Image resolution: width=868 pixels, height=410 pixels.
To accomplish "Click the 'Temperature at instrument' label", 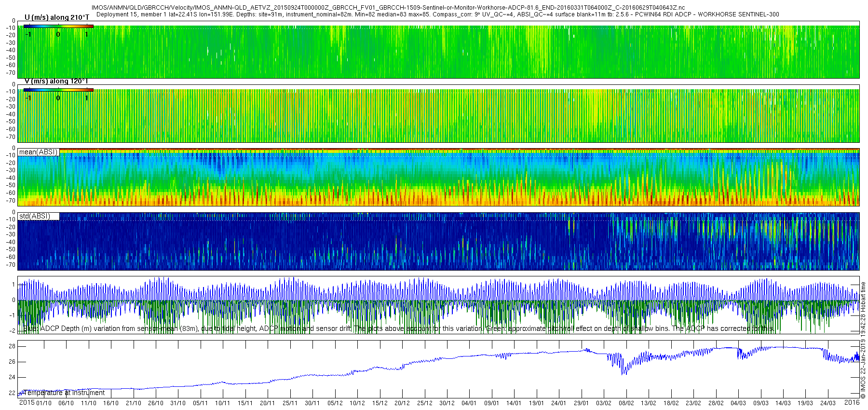I will click(64, 393).
